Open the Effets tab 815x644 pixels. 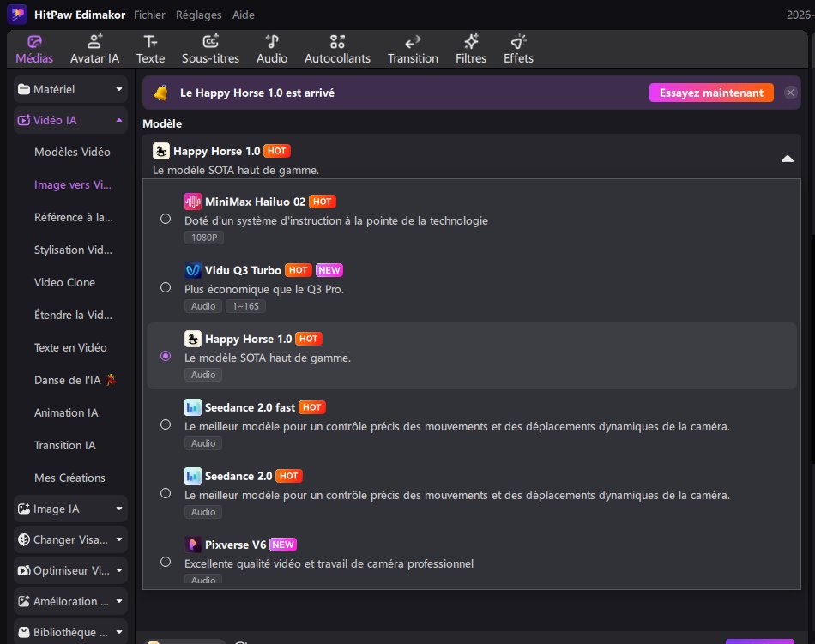(518, 50)
